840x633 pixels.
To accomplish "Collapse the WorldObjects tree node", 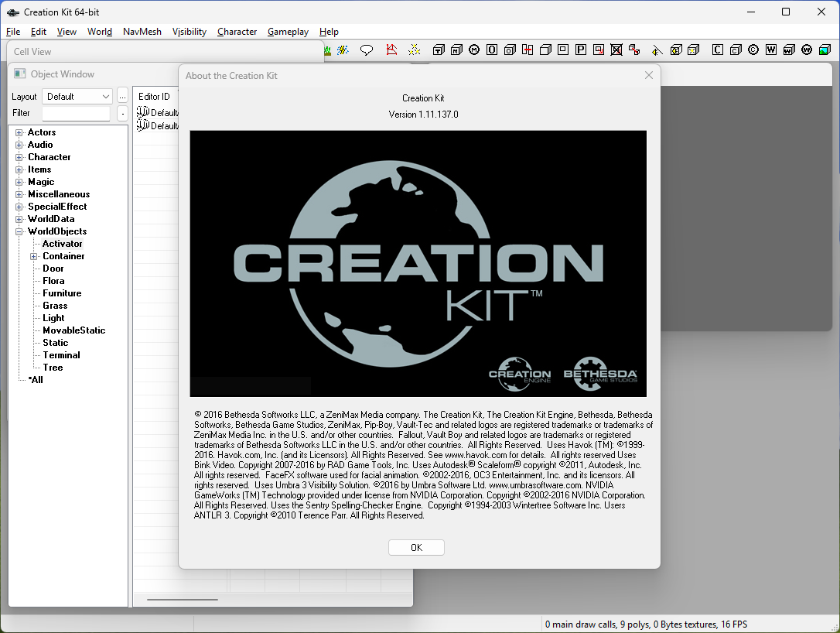I will click(19, 231).
